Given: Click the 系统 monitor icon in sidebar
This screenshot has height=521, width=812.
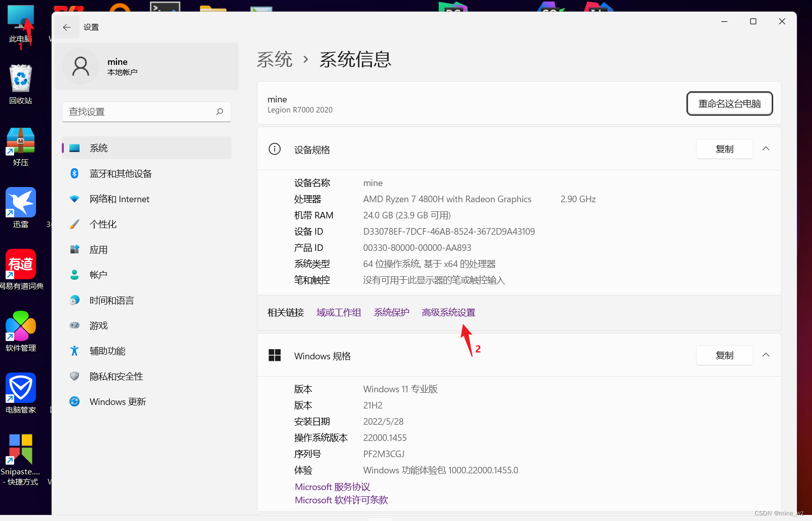Looking at the screenshot, I should [x=74, y=148].
